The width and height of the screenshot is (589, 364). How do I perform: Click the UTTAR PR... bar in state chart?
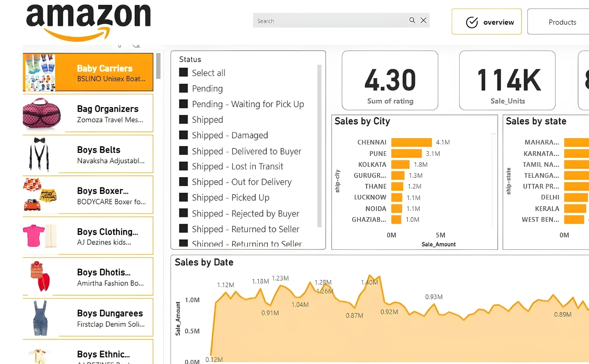pyautogui.click(x=576, y=186)
